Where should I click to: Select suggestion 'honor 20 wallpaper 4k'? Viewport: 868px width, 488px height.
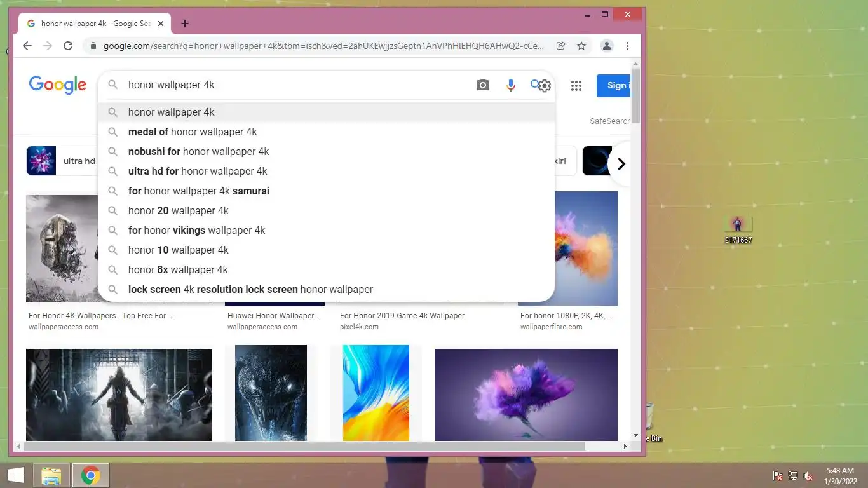(326, 210)
